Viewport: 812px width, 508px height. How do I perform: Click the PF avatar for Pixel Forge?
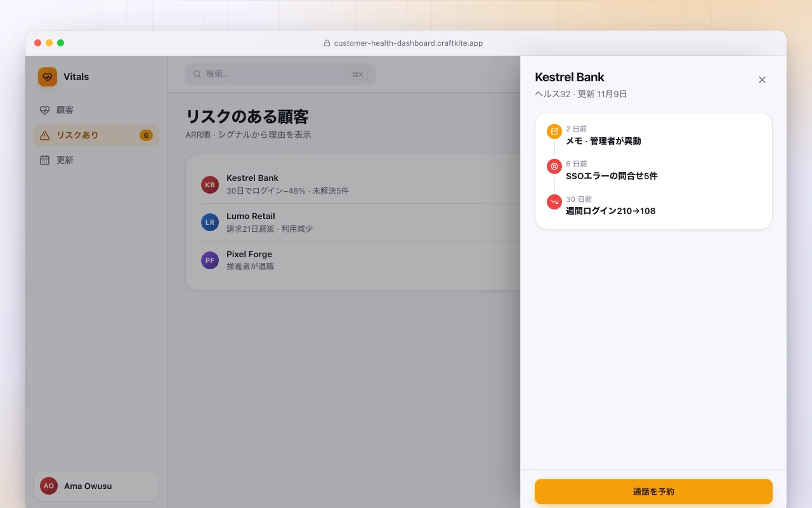pyautogui.click(x=210, y=260)
